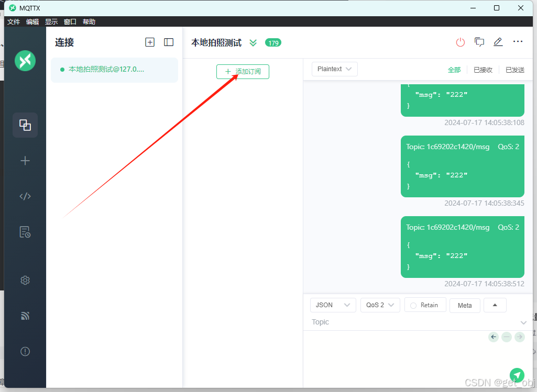Toggle the connection list layout icon

[x=169, y=42]
